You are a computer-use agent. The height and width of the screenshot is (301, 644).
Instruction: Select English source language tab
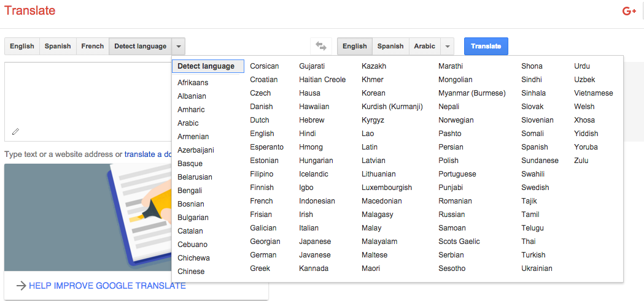coord(22,47)
